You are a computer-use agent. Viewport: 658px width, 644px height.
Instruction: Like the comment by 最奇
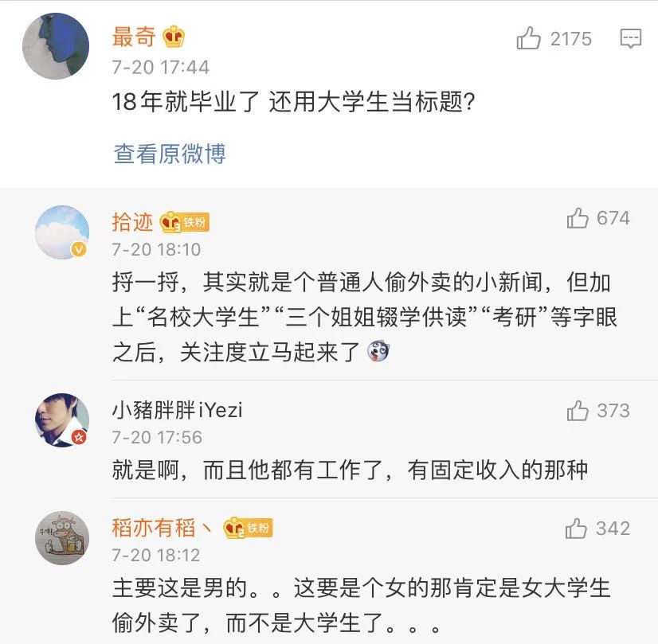pyautogui.click(x=529, y=38)
